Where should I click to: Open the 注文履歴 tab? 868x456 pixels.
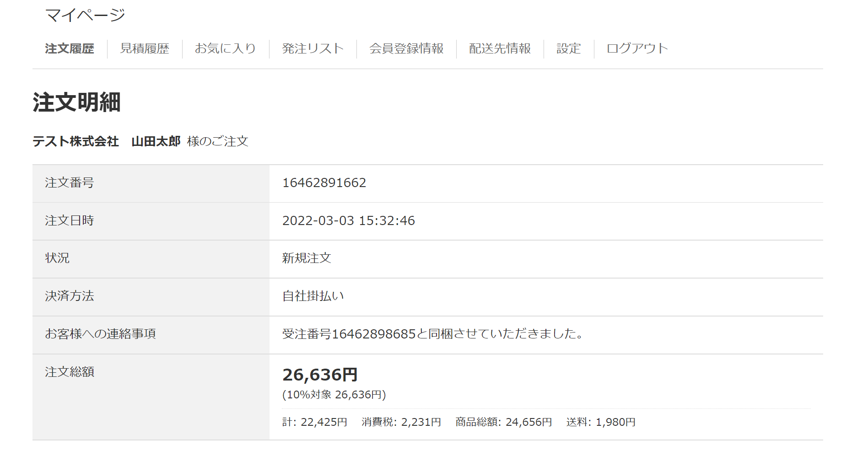pyautogui.click(x=70, y=48)
